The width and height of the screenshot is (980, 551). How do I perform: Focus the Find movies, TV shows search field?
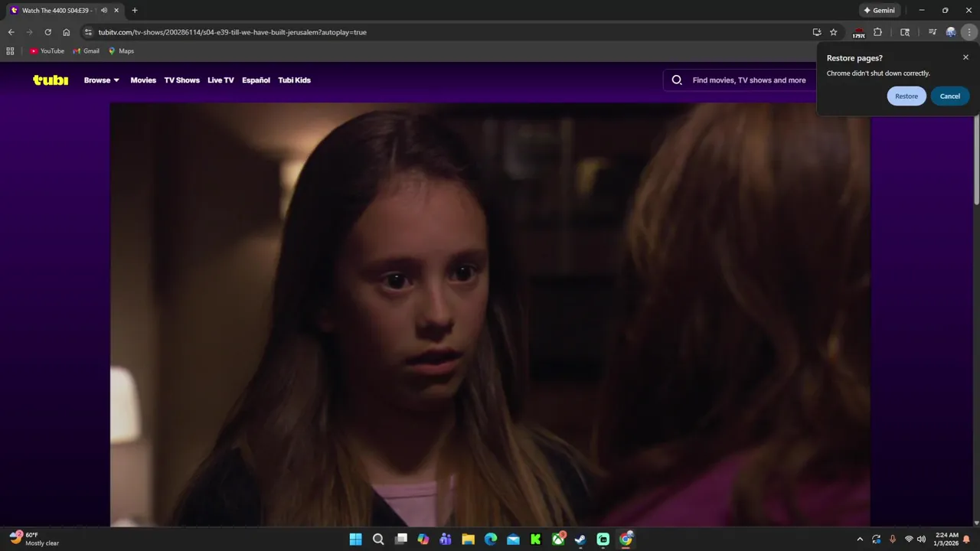point(749,80)
